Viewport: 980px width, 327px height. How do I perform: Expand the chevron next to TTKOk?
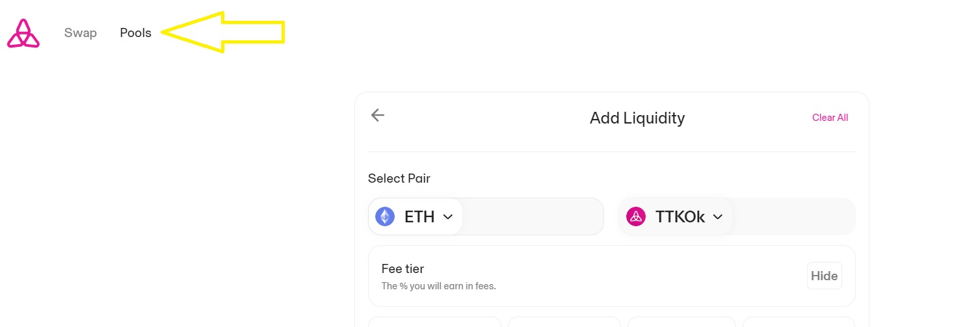[718, 216]
